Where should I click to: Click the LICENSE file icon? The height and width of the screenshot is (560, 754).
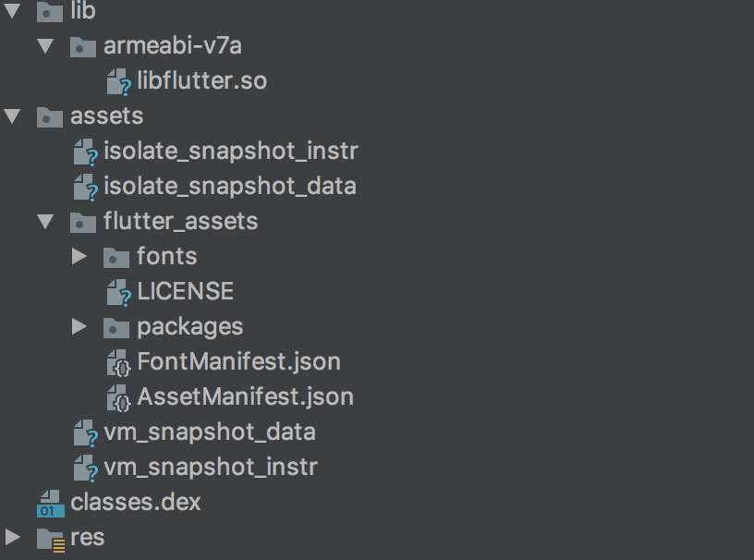point(118,293)
